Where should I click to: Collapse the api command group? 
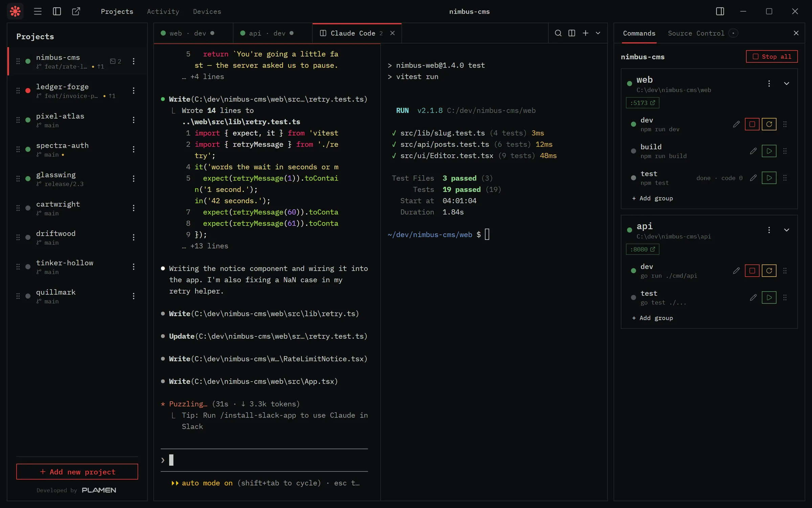[787, 230]
